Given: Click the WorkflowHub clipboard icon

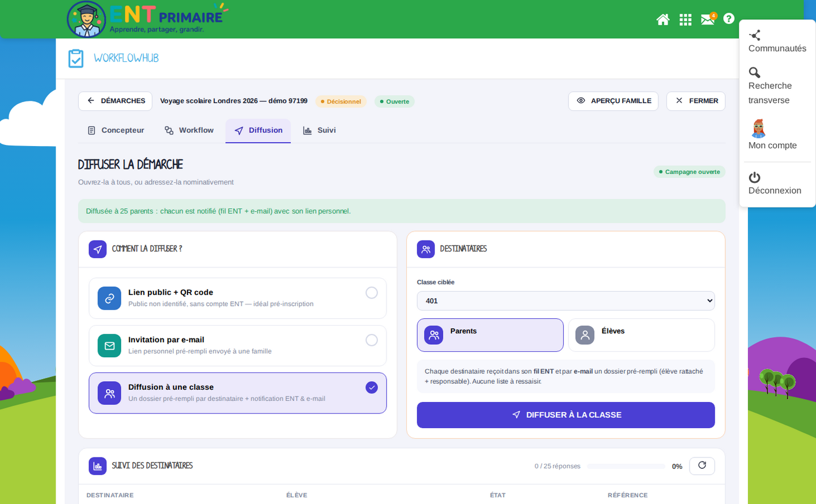Looking at the screenshot, I should coord(76,58).
